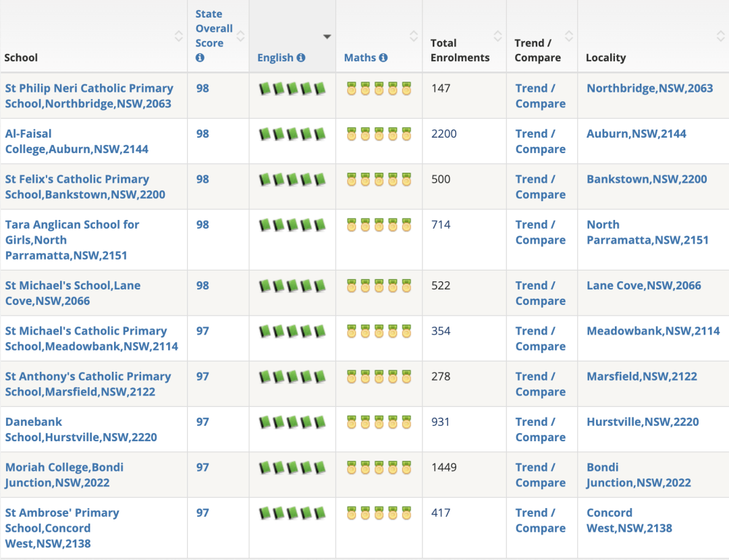This screenshot has width=729, height=560.
Task: Open St Philip Neri Catholic Primary School link
Action: [x=89, y=96]
